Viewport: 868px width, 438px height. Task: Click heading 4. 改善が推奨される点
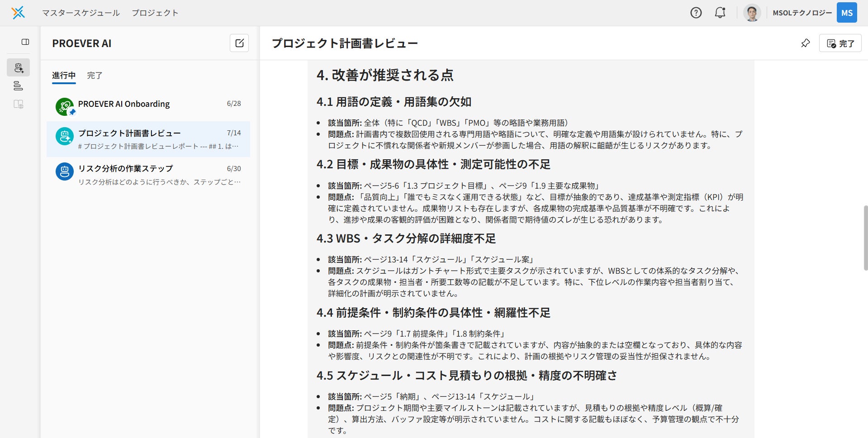(385, 75)
